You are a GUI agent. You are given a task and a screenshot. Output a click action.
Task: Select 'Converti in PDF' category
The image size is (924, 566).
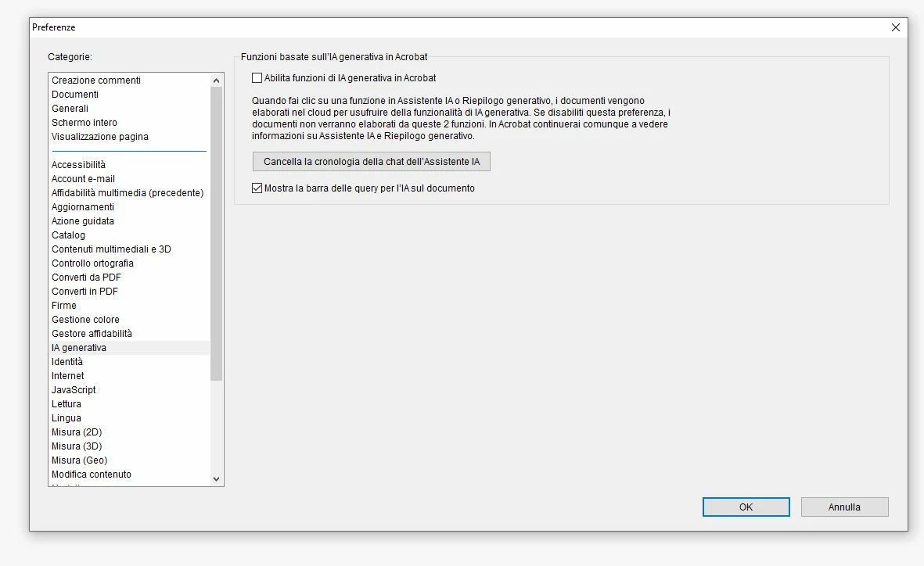click(x=84, y=292)
